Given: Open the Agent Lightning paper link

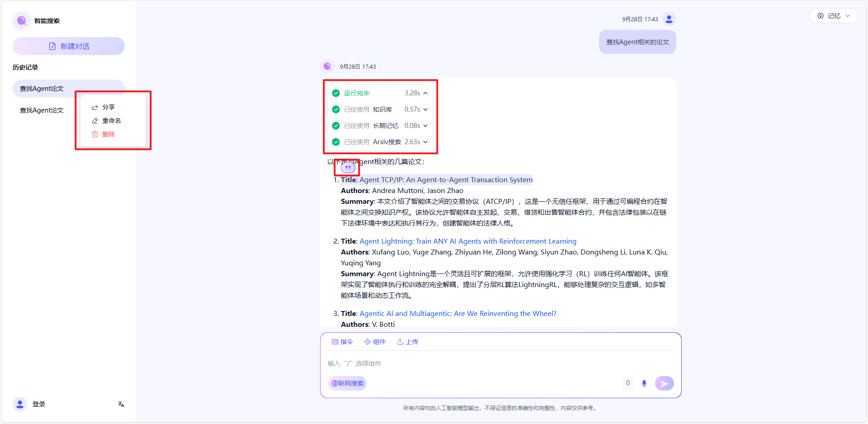Looking at the screenshot, I should point(468,241).
